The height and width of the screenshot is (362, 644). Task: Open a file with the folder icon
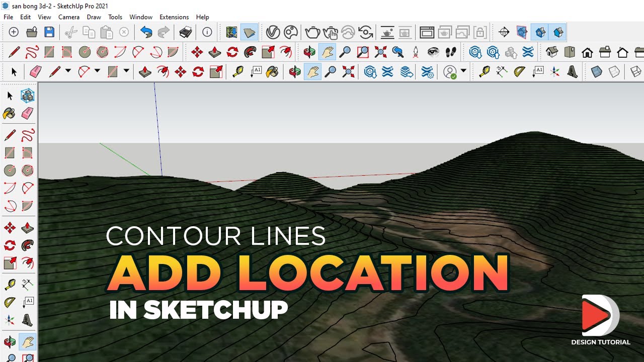coord(31,33)
